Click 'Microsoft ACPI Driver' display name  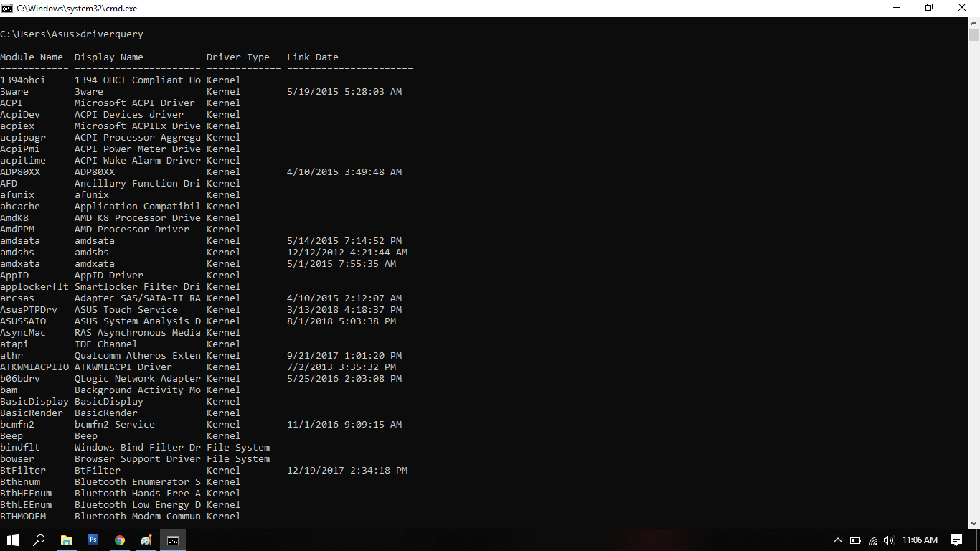(x=135, y=103)
